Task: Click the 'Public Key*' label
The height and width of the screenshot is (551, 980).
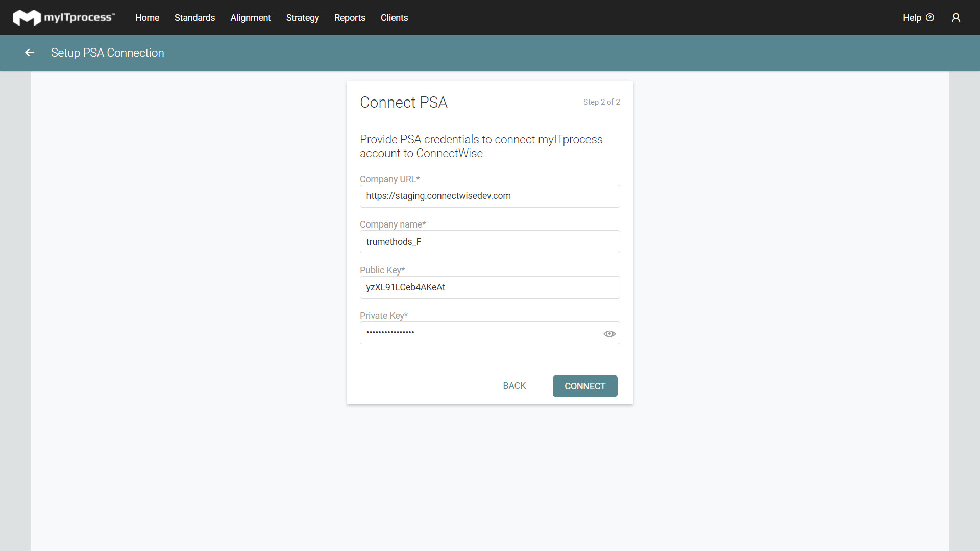Action: pos(382,270)
